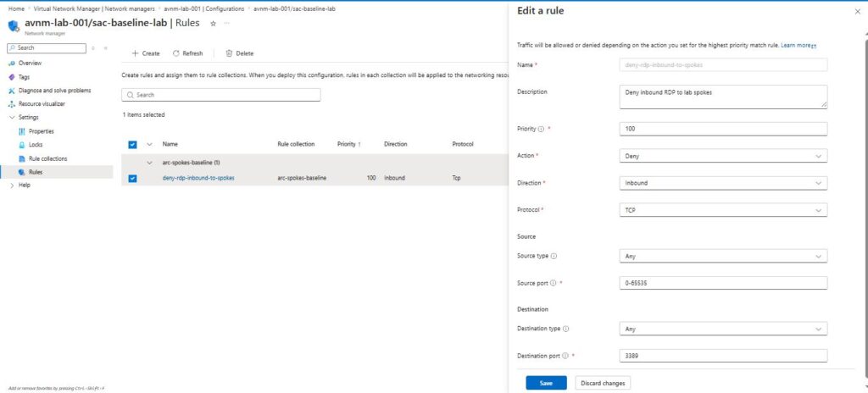
Task: Open the Action dropdown
Action: [x=723, y=156]
